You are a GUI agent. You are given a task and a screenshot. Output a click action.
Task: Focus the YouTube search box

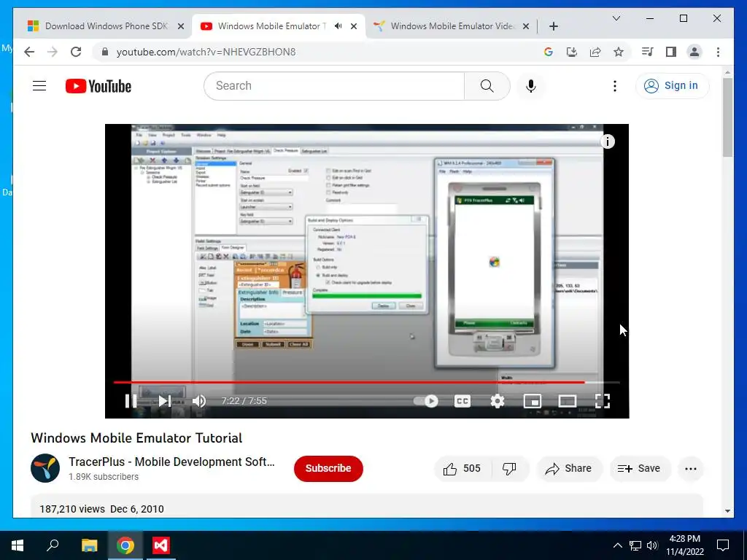point(334,86)
